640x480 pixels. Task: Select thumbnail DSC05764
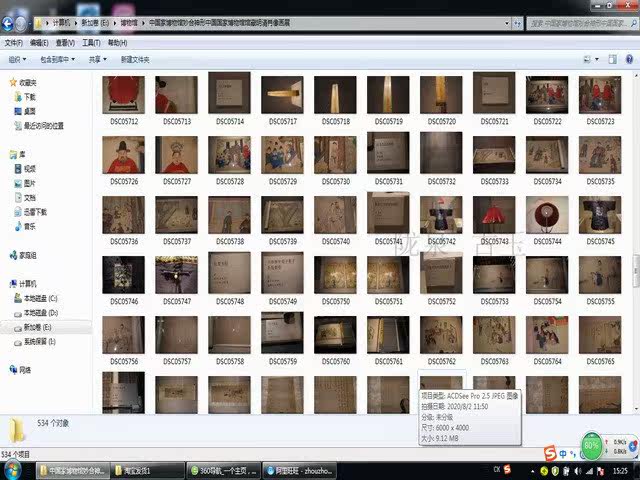[x=547, y=335]
